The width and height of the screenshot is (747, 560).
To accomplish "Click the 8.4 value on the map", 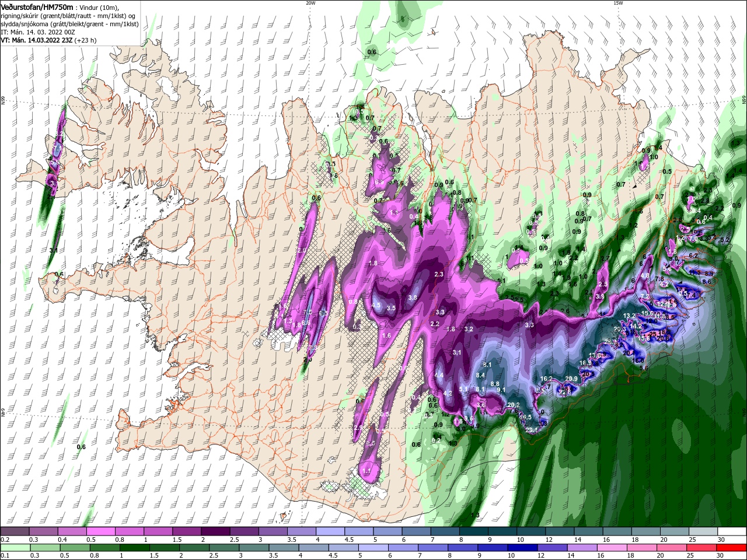I will click(481, 374).
